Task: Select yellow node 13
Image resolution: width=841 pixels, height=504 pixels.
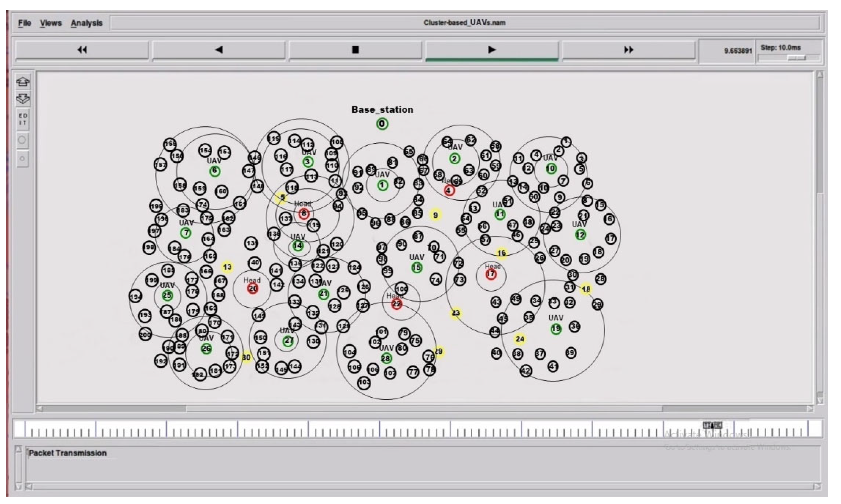Action: click(227, 267)
